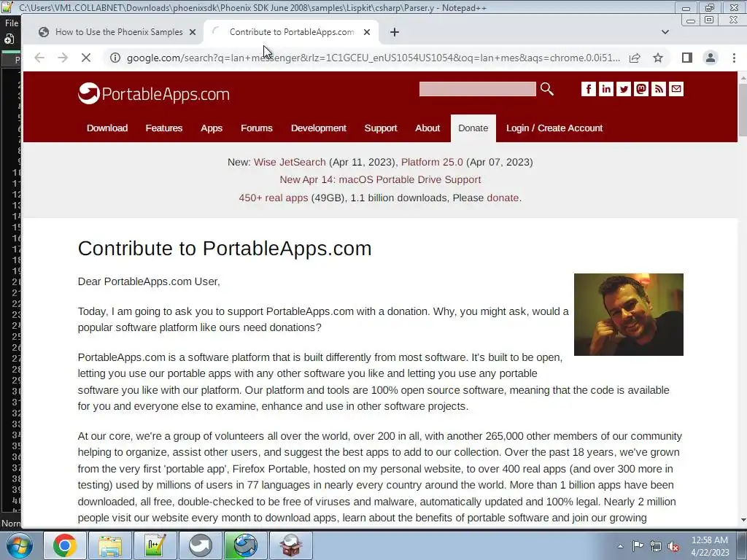
Task: Click the donate link in the banner
Action: (x=503, y=198)
